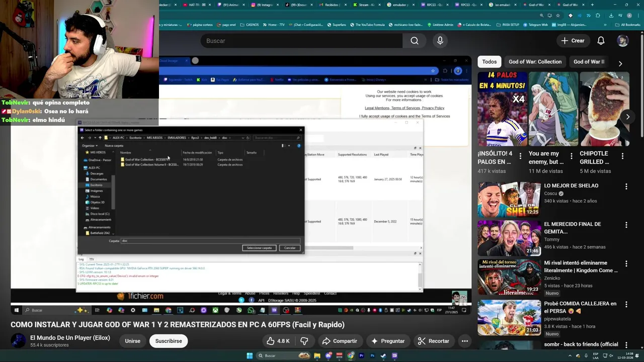
Task: Expand the address bar path dropdown
Action: (x=243, y=138)
